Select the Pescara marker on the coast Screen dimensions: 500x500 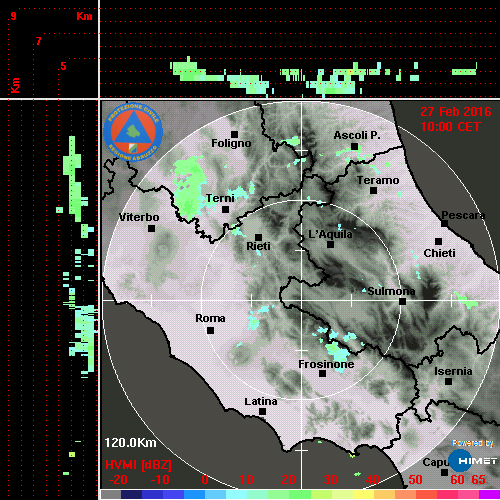[x=444, y=224]
